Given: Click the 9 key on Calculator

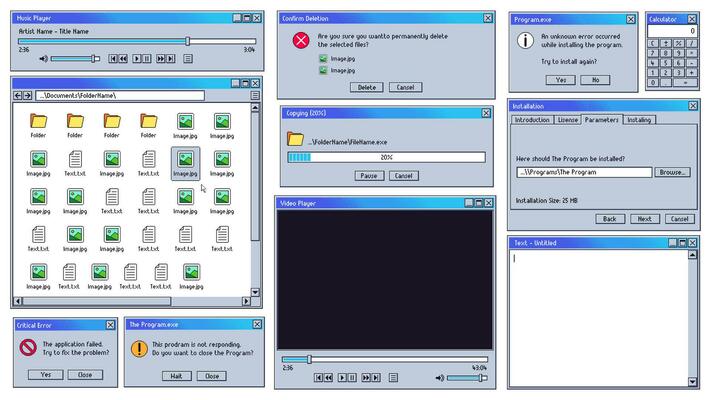Looking at the screenshot, I should click(x=679, y=54).
